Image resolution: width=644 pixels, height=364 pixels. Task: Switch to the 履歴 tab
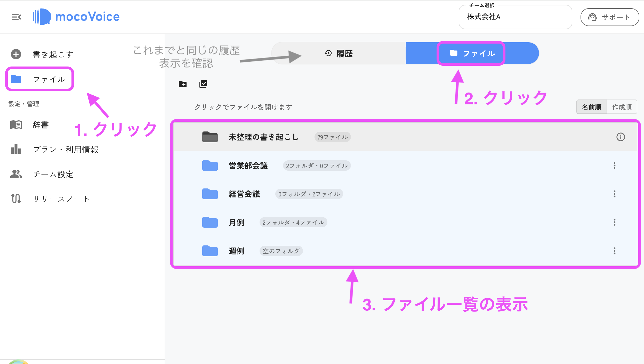[x=339, y=53]
